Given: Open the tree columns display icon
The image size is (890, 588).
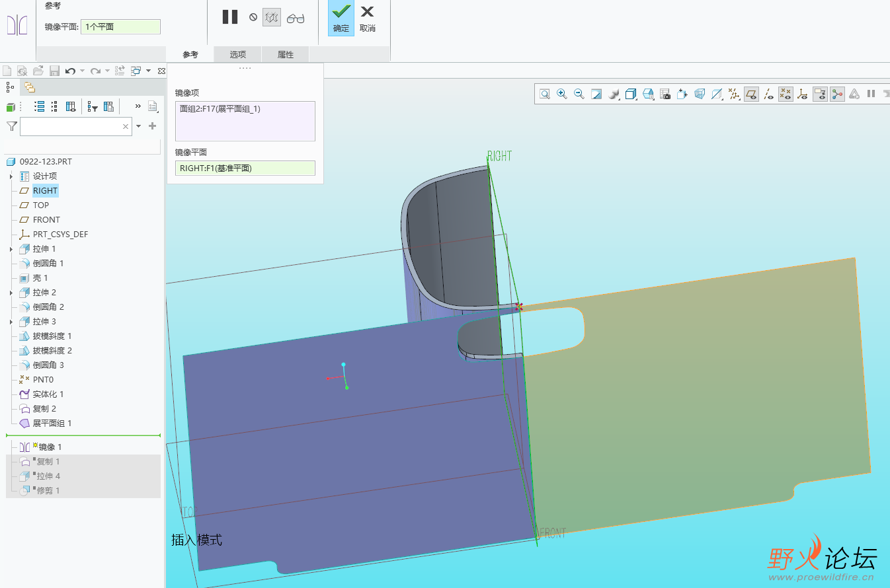Looking at the screenshot, I should click(x=70, y=107).
